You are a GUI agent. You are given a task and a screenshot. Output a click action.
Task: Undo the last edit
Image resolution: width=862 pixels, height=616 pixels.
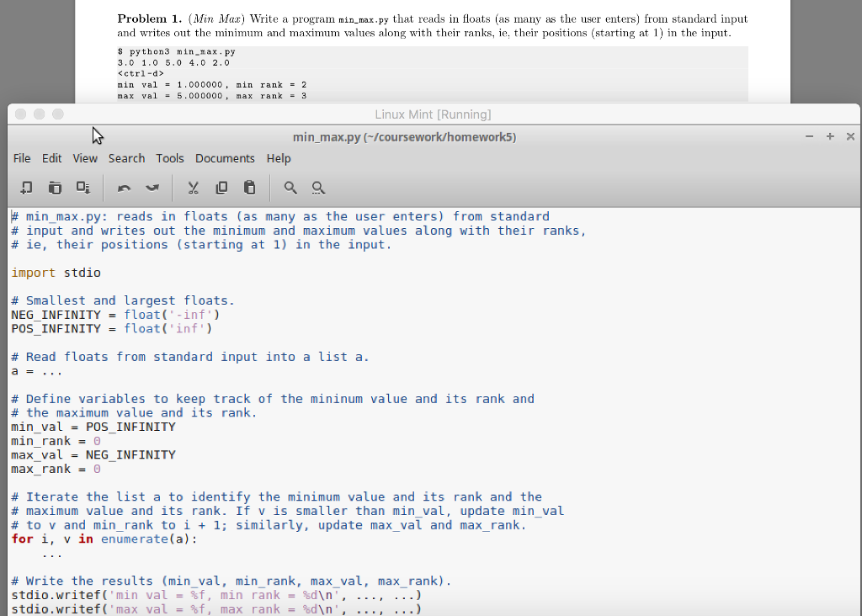tap(125, 188)
